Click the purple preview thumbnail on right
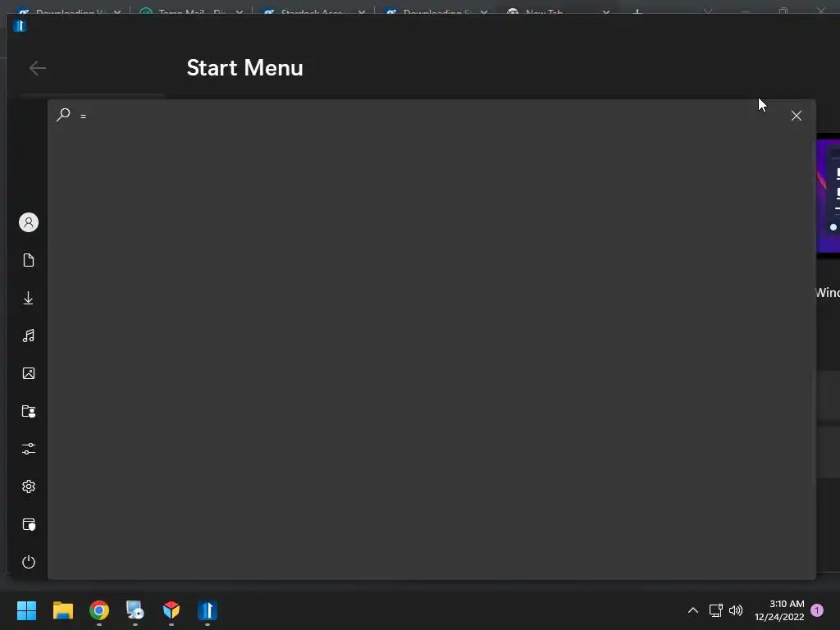This screenshot has width=840, height=630. 828,196
